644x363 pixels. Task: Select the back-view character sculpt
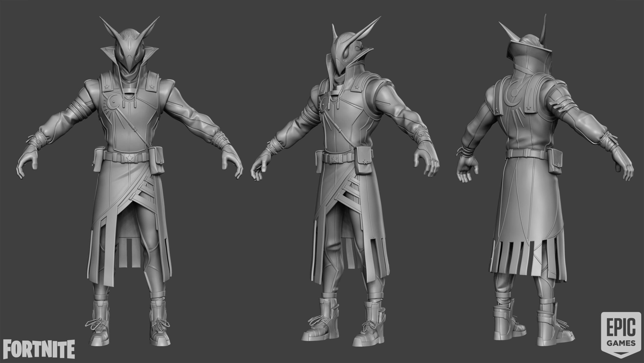[x=545, y=180]
